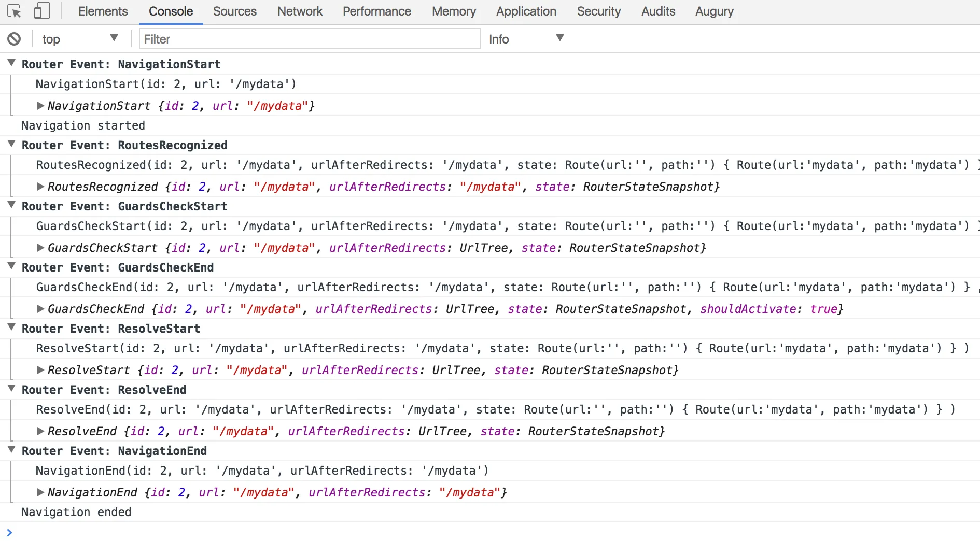980x541 pixels.
Task: Collapse the Router Event: GuardsCheckEnd group
Action: pos(11,266)
